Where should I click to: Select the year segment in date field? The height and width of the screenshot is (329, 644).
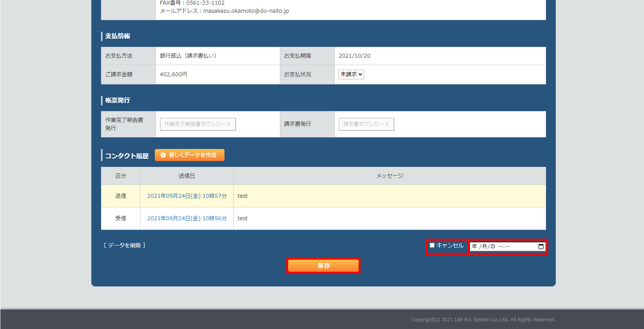pyautogui.click(x=474, y=247)
